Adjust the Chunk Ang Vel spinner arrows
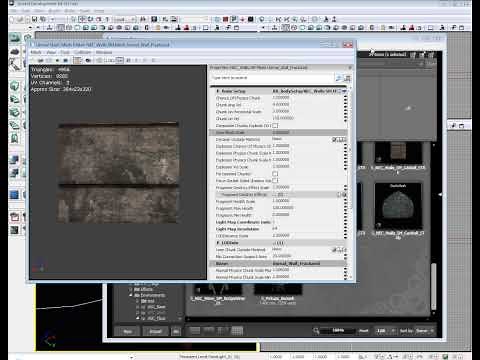This screenshot has width=480, height=360. click(345, 105)
